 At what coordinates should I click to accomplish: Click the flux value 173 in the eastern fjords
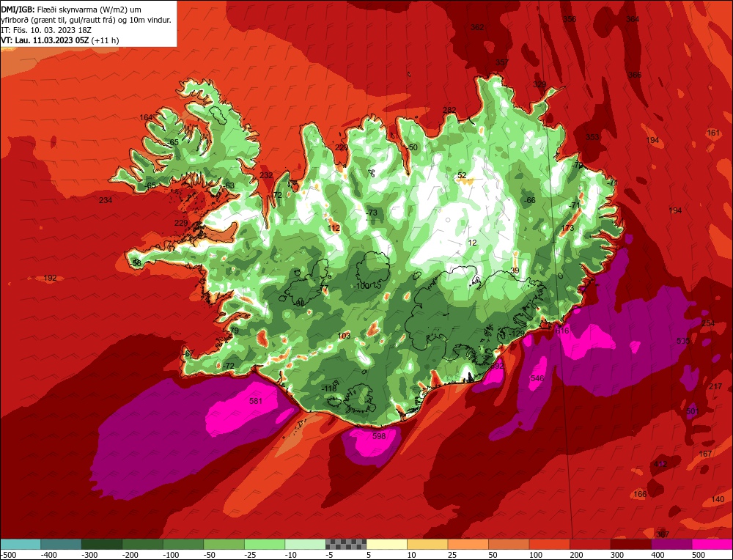[567, 228]
